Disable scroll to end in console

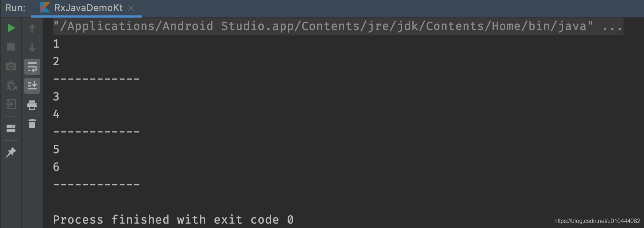click(32, 86)
